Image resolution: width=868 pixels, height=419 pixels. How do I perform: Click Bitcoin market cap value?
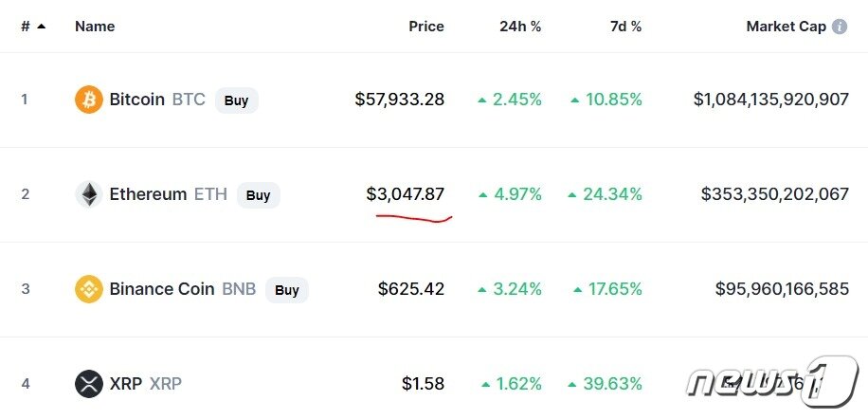point(770,100)
